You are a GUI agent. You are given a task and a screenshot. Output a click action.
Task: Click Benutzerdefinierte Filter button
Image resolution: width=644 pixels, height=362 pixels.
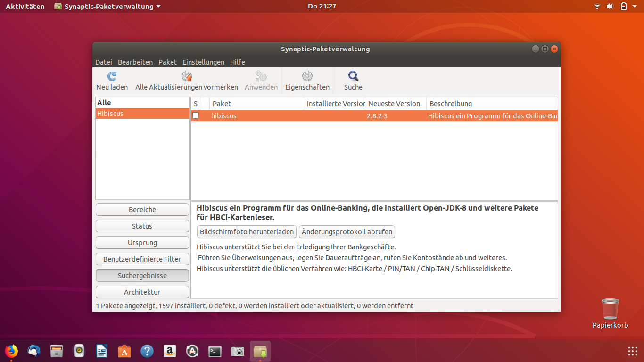click(x=142, y=259)
